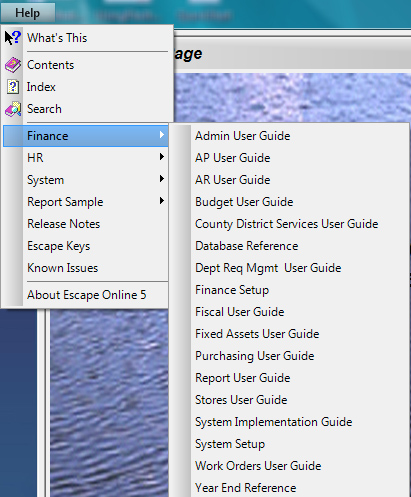This screenshot has height=497, width=411.
Task: Select the System menu entry
Action: [x=86, y=180]
